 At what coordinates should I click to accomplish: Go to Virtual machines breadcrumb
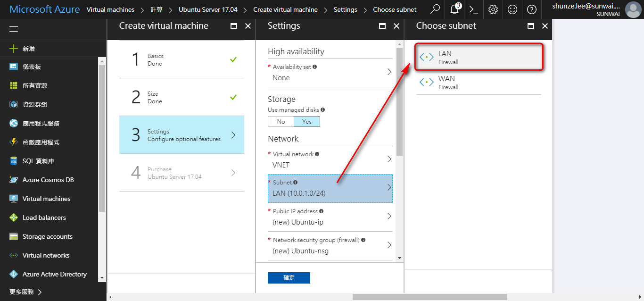pyautogui.click(x=110, y=9)
